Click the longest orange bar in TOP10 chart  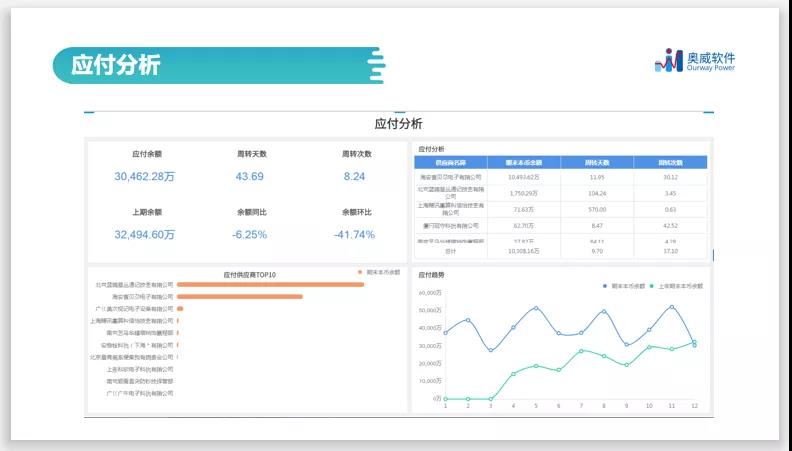270,285
